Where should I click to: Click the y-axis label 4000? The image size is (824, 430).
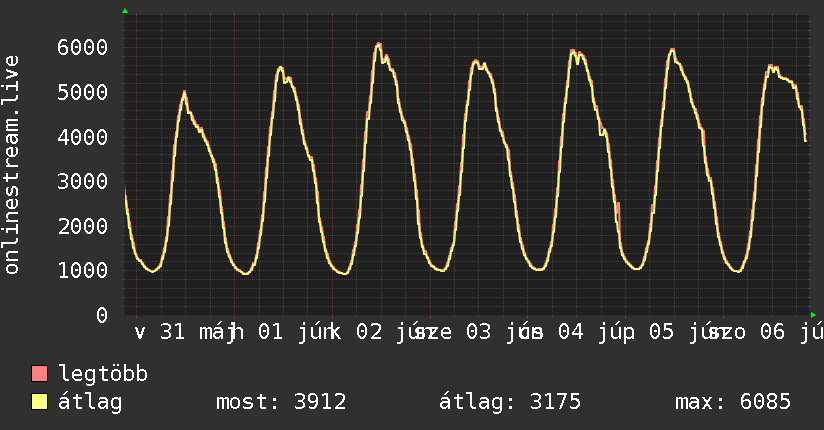point(83,137)
